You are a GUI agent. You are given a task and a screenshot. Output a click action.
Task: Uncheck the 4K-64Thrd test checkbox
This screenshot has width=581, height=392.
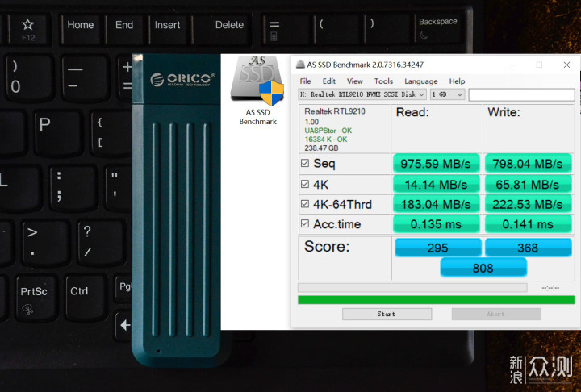click(x=305, y=204)
